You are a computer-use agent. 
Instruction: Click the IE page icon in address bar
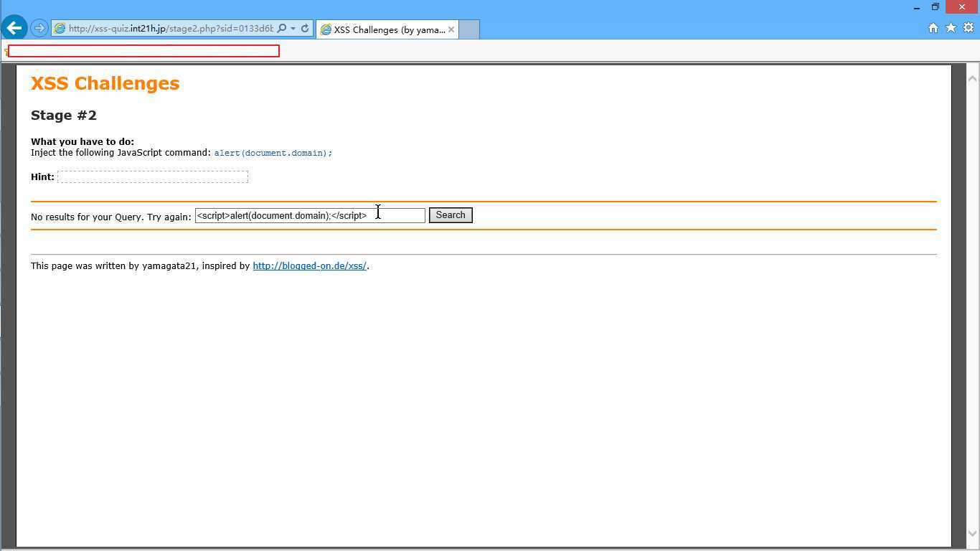pyautogui.click(x=60, y=29)
